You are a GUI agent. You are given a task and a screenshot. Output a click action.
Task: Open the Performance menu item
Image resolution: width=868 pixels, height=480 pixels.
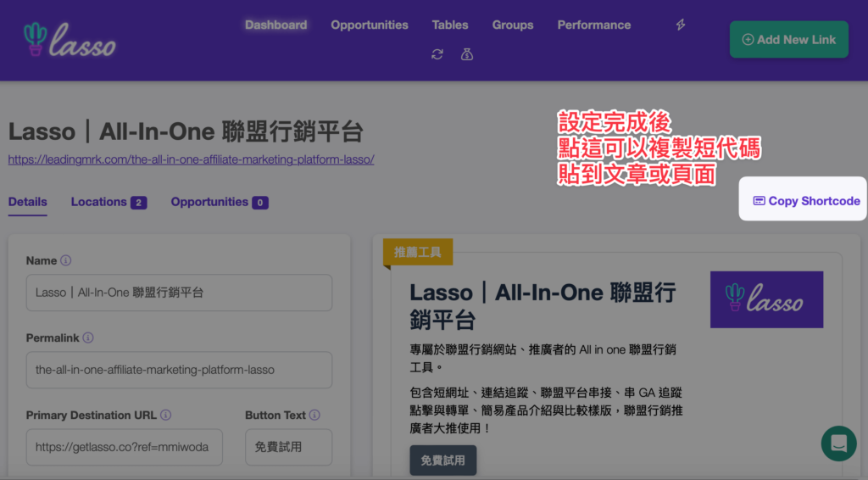(594, 25)
